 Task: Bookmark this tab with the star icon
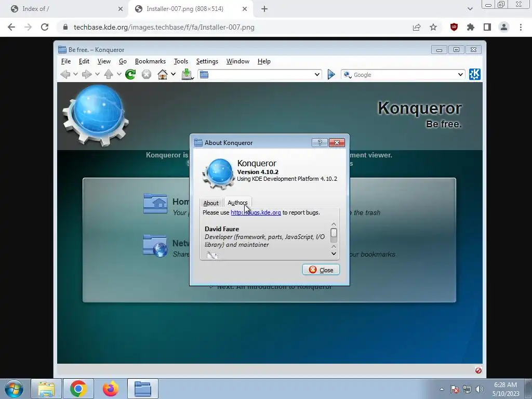point(433,27)
